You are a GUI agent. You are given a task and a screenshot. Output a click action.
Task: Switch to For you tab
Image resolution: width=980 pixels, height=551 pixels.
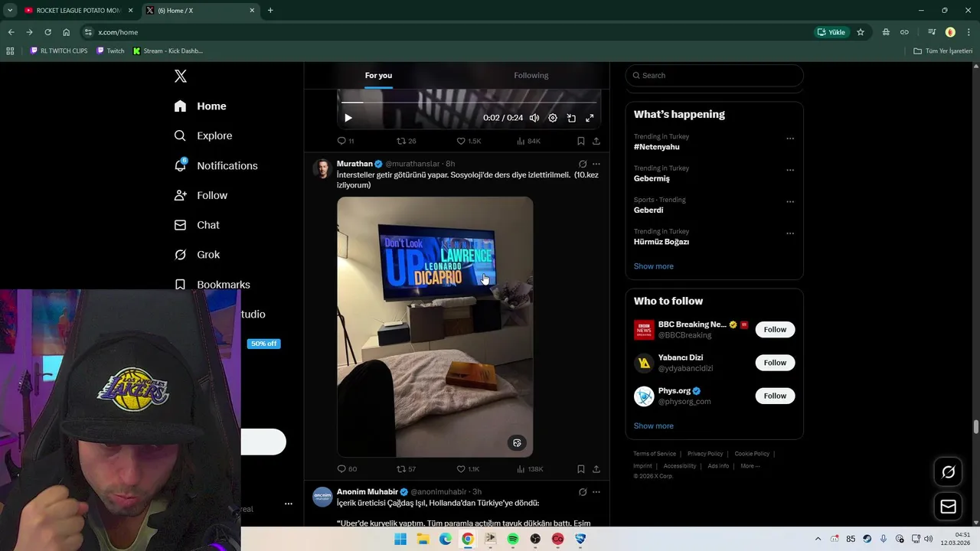coord(378,75)
